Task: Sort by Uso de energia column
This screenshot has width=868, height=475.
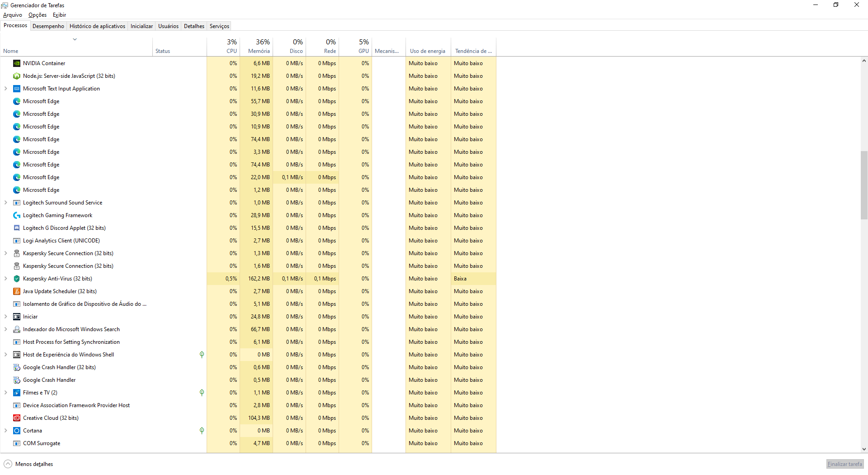Action: coord(428,47)
